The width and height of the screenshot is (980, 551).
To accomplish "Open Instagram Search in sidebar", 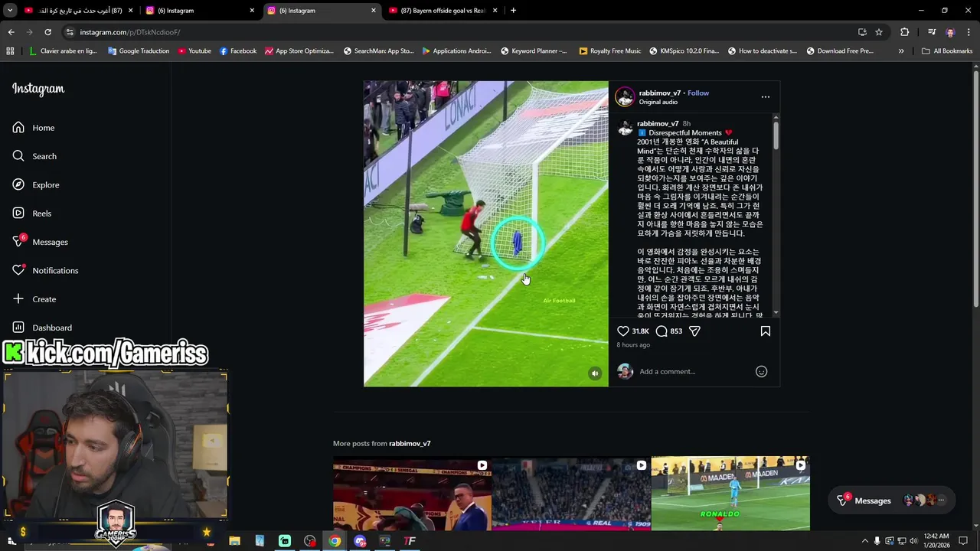I will tap(34, 156).
